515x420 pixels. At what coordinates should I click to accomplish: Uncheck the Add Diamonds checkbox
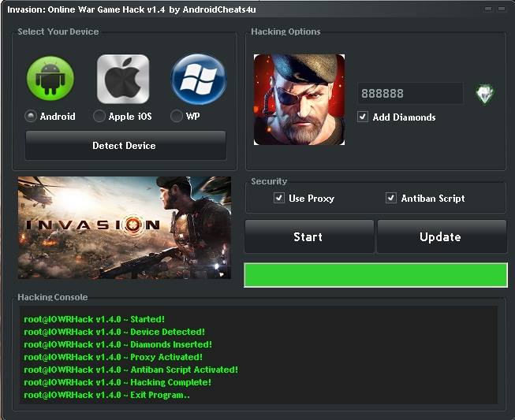pos(363,117)
